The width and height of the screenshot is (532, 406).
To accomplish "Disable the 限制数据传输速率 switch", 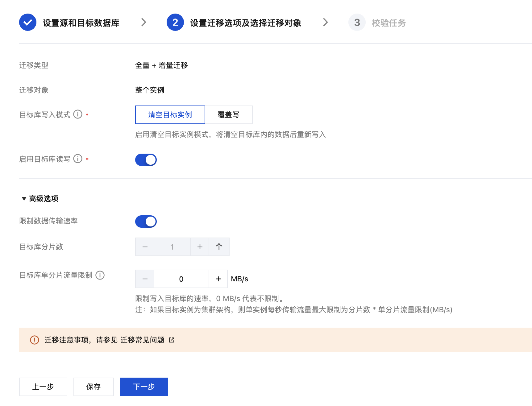I will coord(146,222).
